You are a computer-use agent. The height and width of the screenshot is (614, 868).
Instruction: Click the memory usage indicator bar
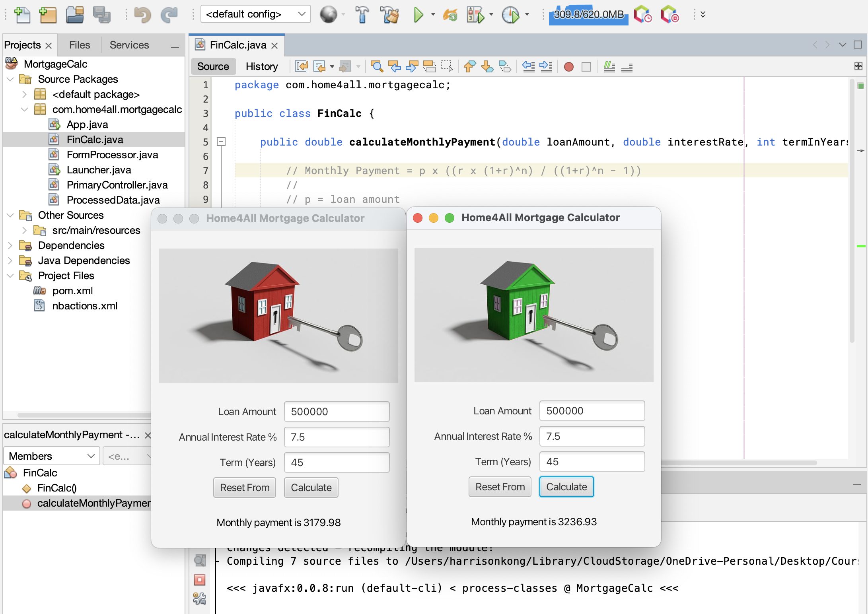pyautogui.click(x=588, y=15)
